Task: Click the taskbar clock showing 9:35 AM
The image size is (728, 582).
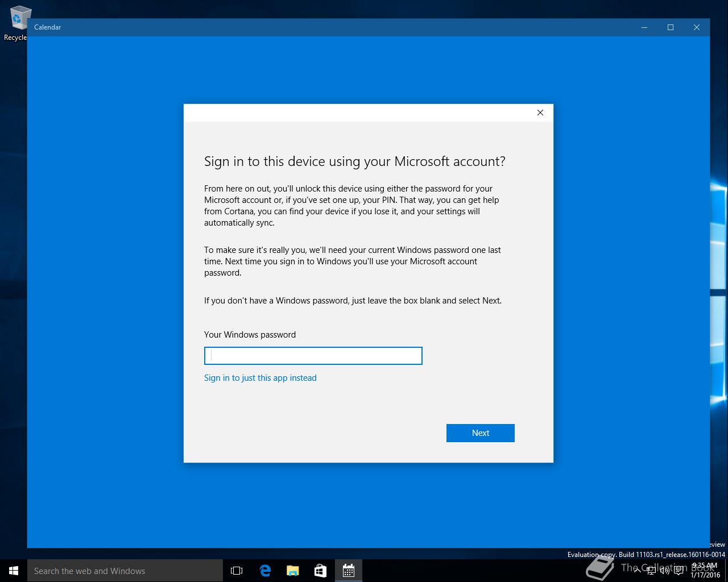Action: click(705, 571)
